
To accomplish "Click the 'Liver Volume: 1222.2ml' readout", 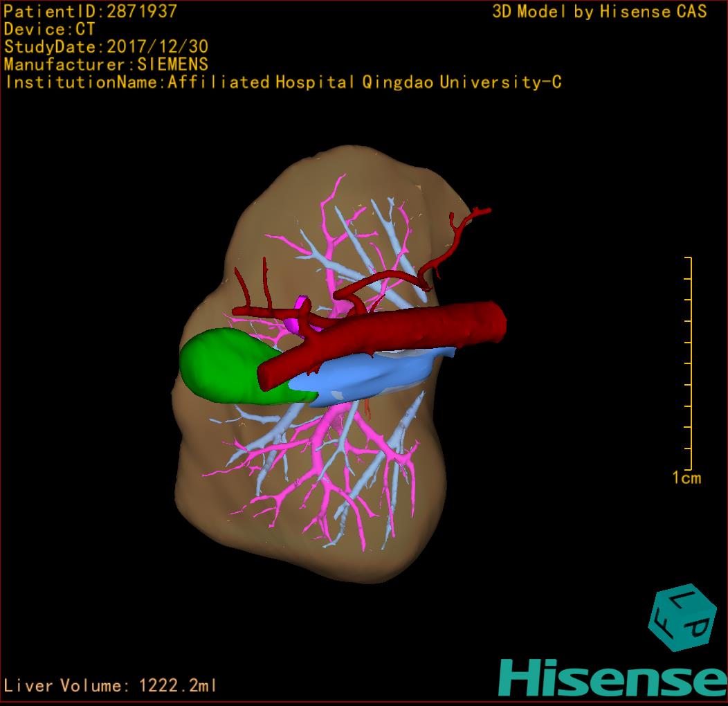I will click(x=109, y=685).
